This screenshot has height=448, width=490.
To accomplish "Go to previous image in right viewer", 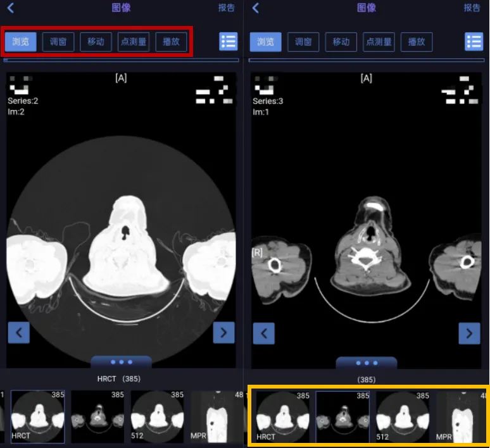I will 264,333.
